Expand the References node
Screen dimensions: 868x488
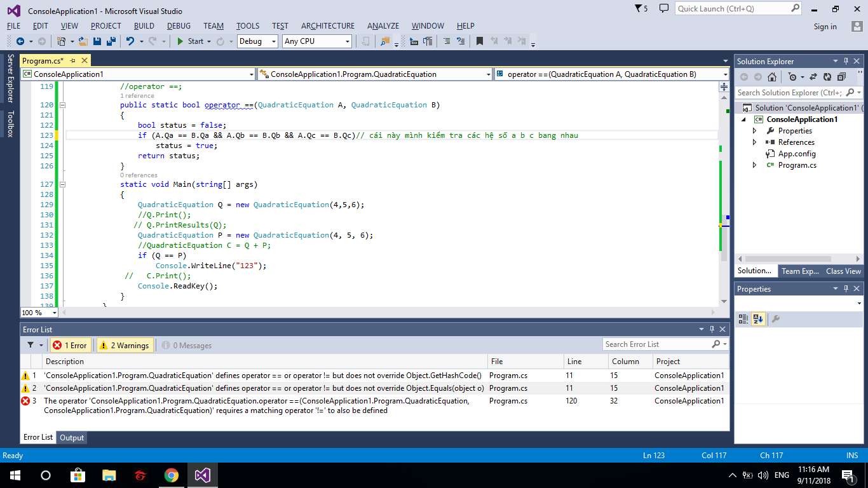(x=754, y=142)
